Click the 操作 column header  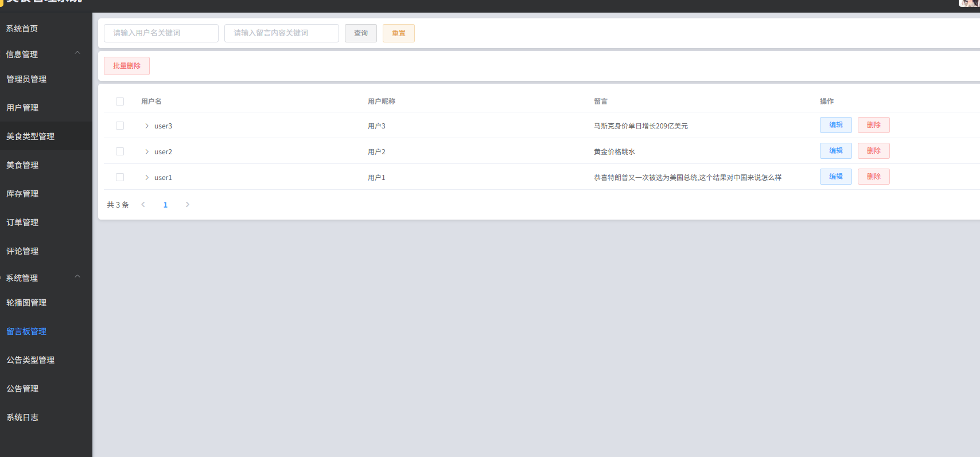(x=827, y=101)
